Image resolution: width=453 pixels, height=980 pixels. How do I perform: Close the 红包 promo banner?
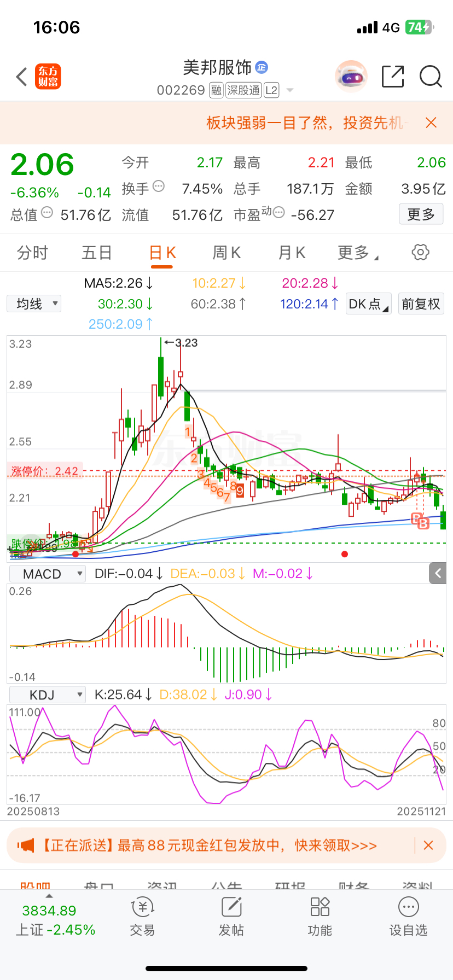(x=428, y=845)
